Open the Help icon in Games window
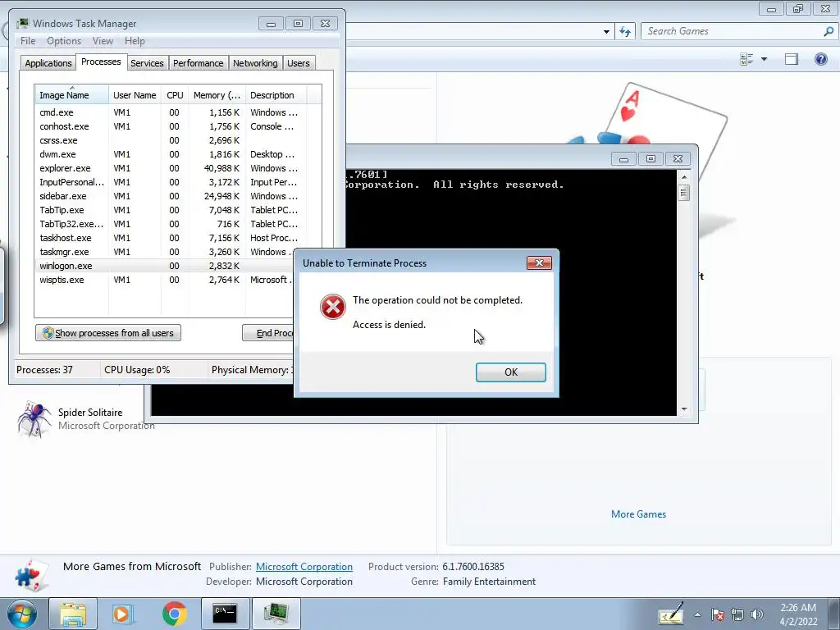Image resolution: width=840 pixels, height=630 pixels. click(x=820, y=59)
